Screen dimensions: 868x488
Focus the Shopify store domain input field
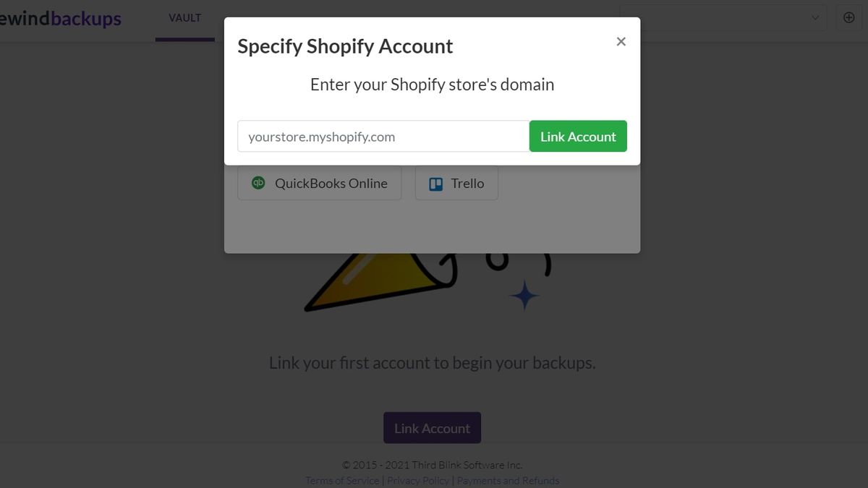(383, 137)
